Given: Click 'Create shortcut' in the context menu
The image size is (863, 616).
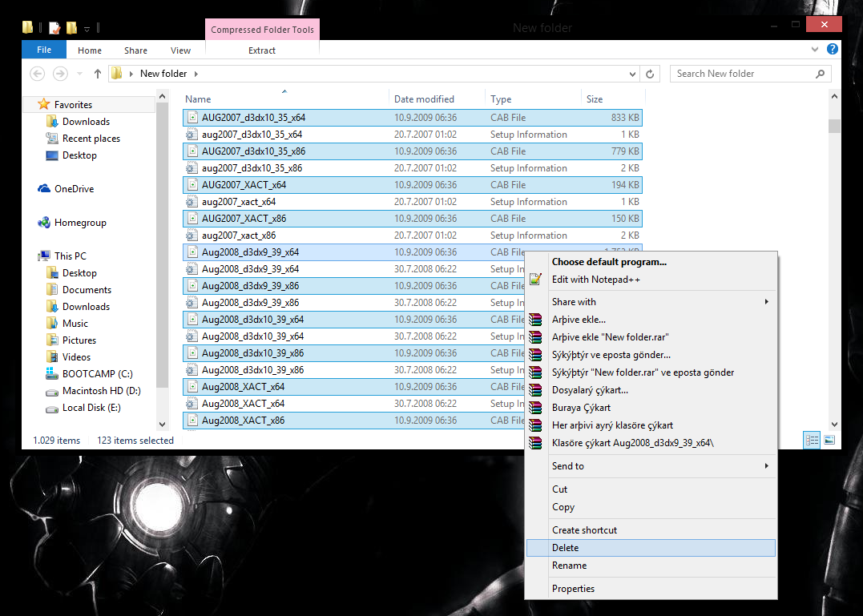Looking at the screenshot, I should point(584,529).
